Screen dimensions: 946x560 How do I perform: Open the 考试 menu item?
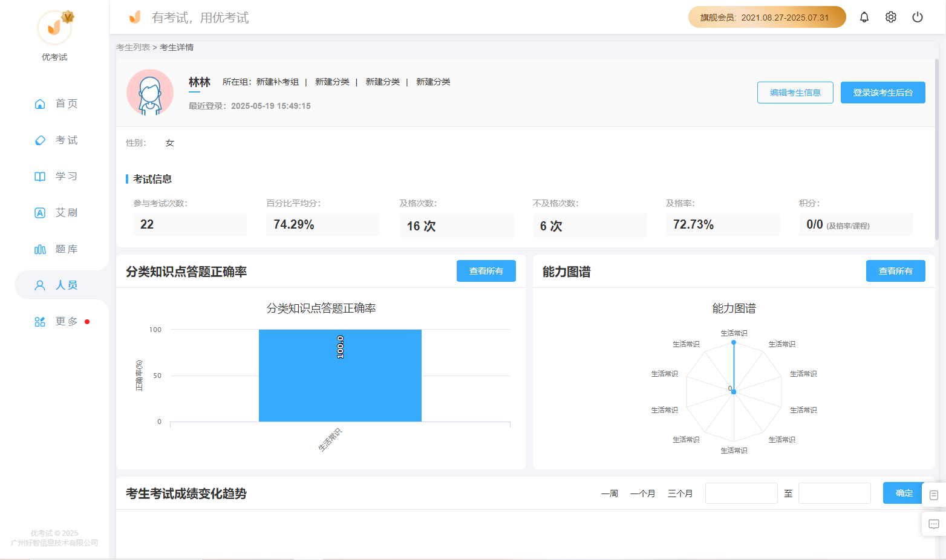point(67,140)
